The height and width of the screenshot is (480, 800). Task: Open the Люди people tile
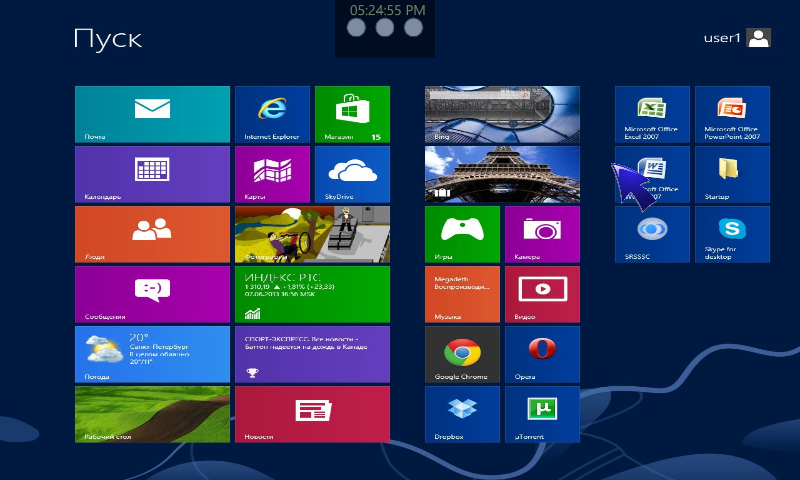152,234
